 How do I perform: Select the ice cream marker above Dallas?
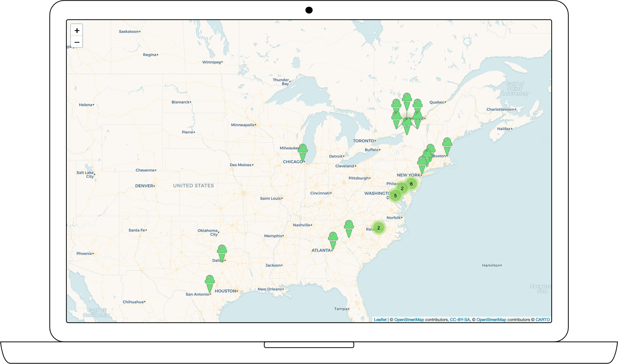[222, 253]
